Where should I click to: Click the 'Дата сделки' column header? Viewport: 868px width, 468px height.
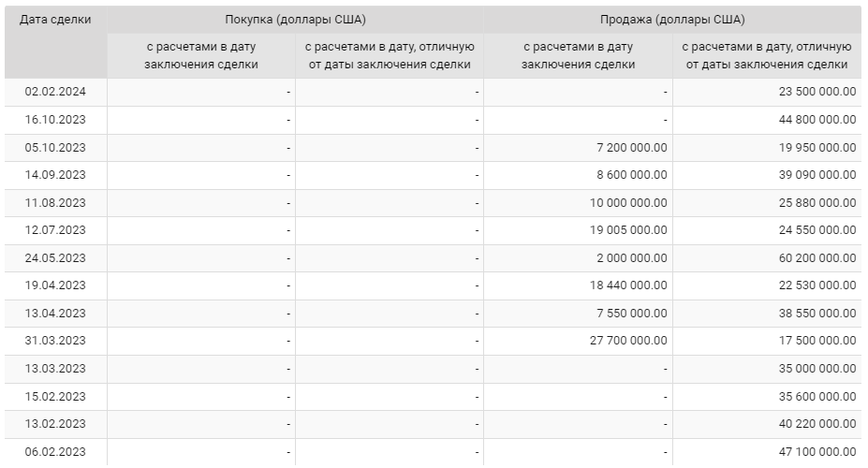(55, 20)
